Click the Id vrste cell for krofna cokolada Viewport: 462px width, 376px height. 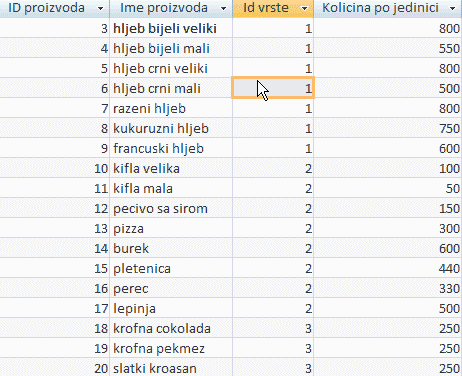[273, 328]
